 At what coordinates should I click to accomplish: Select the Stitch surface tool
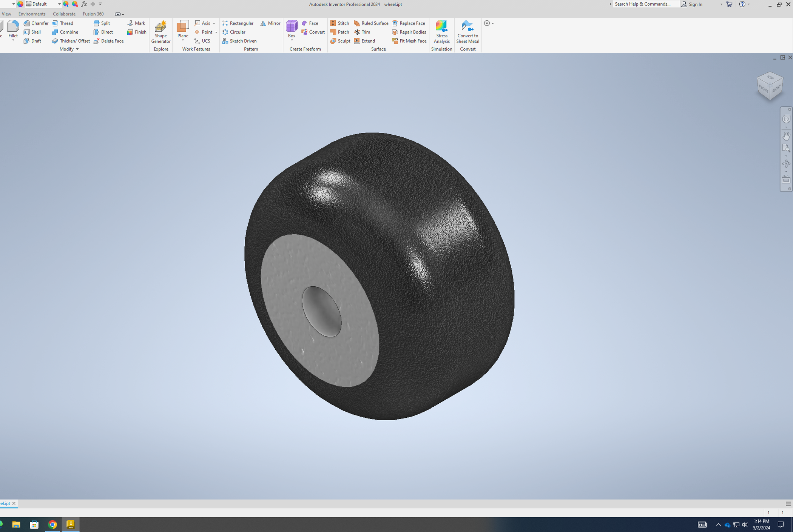(339, 23)
